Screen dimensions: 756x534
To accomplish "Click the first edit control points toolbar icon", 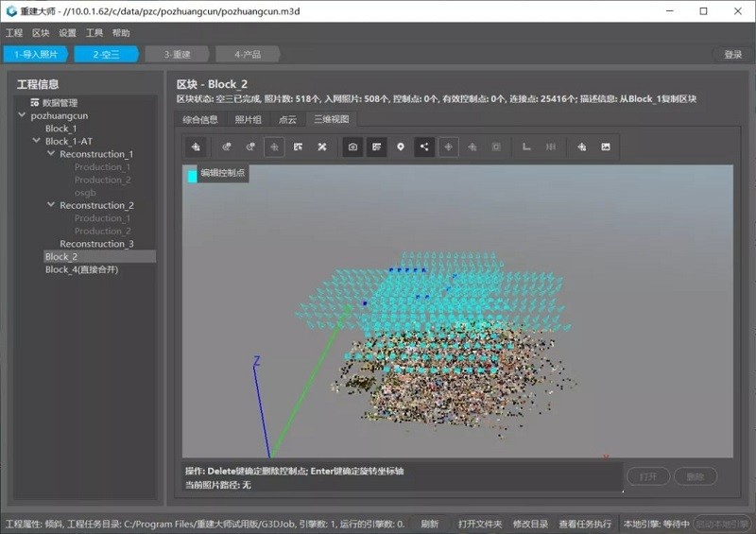I will [x=196, y=147].
